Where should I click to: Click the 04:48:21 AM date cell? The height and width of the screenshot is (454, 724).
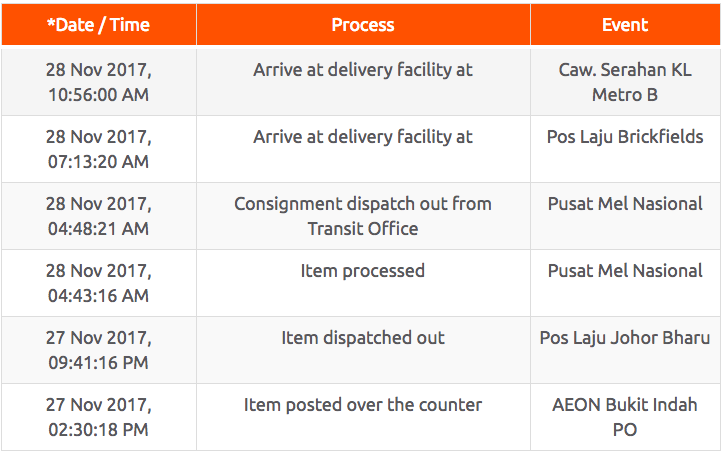point(99,216)
